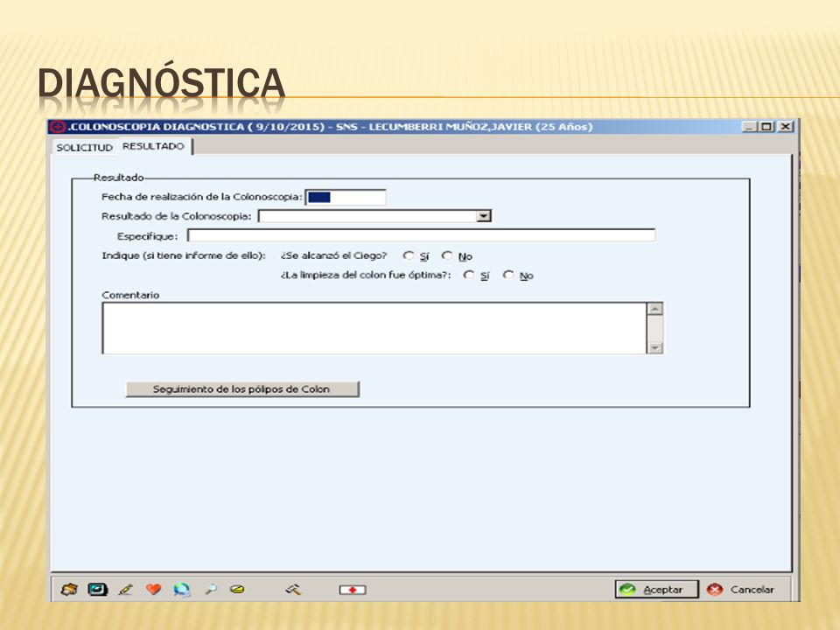The height and width of the screenshot is (630, 840).
Task: Click Seguimiento de los pólipos de Colon button
Action: [x=242, y=389]
